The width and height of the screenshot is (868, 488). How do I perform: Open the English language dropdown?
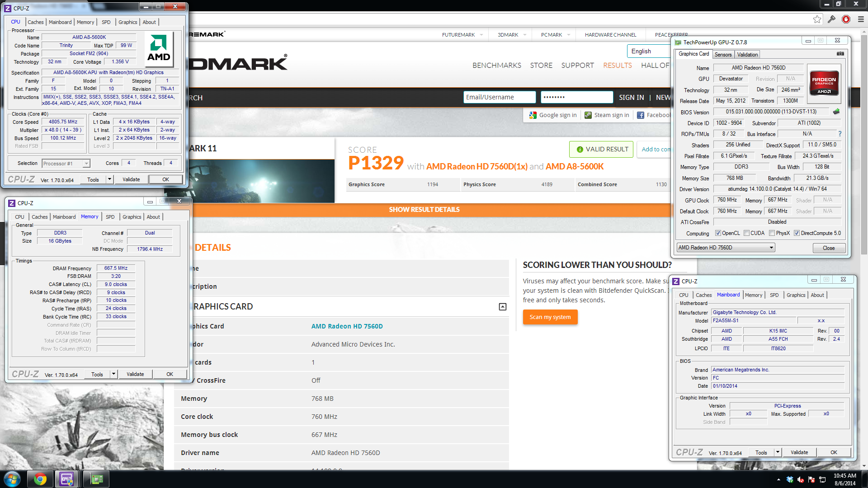(x=649, y=51)
